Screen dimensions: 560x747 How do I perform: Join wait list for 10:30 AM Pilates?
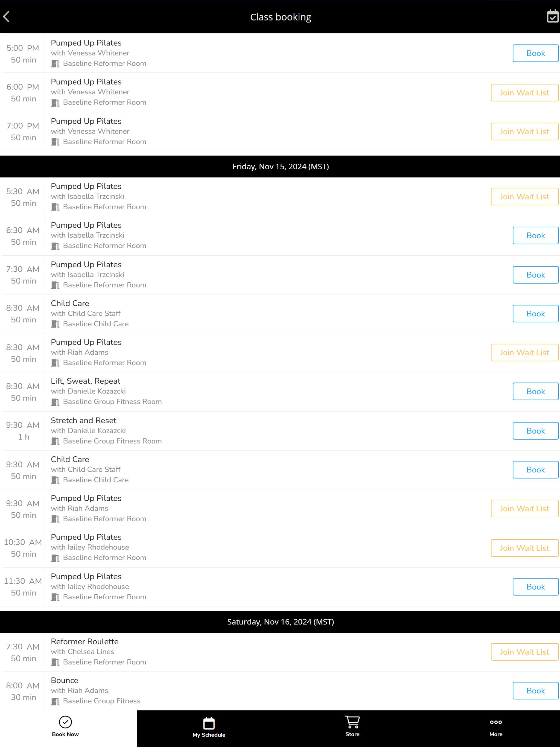524,548
